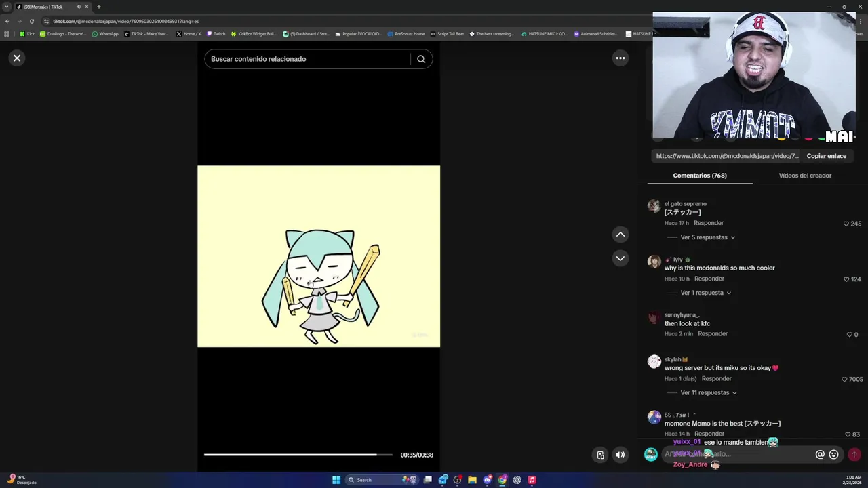Viewport: 868px width, 488px height.
Task: Click the Miku animation video to pause
Action: tap(319, 256)
